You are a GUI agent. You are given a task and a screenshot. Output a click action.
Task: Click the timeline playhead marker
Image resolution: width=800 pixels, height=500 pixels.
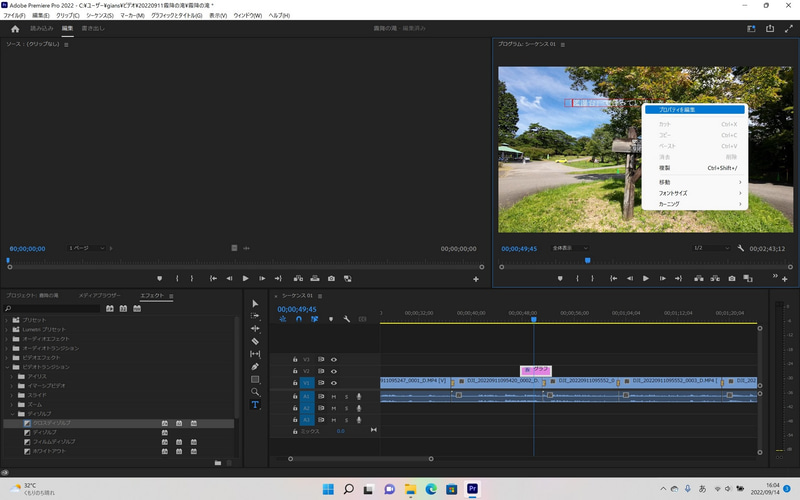coord(534,319)
